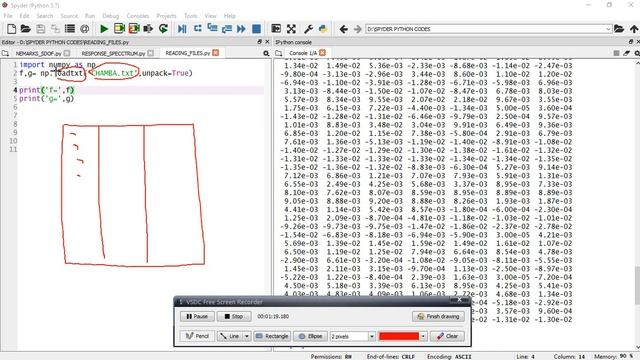
Task: Select the Rectangle drawing tool
Action: pyautogui.click(x=272, y=336)
